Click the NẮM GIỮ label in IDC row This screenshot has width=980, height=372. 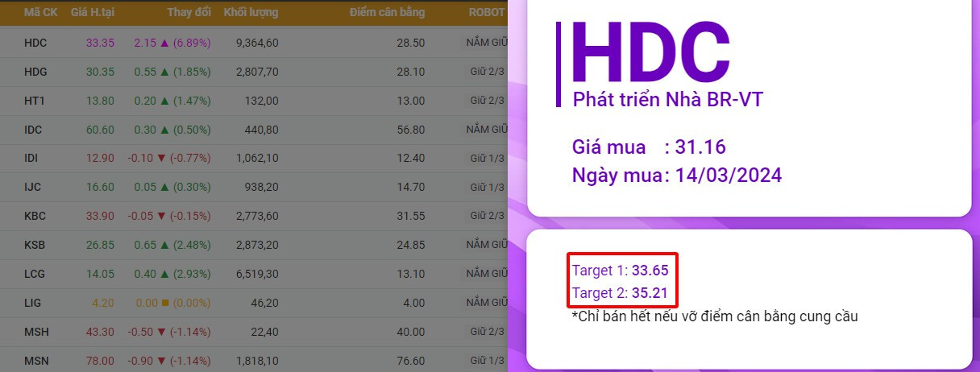(486, 129)
